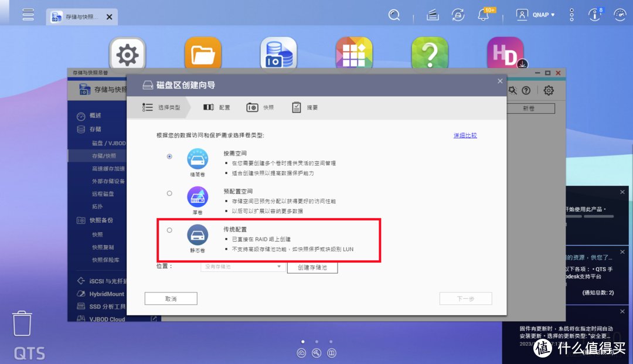Open 快照复制 sidebar item

103,247
